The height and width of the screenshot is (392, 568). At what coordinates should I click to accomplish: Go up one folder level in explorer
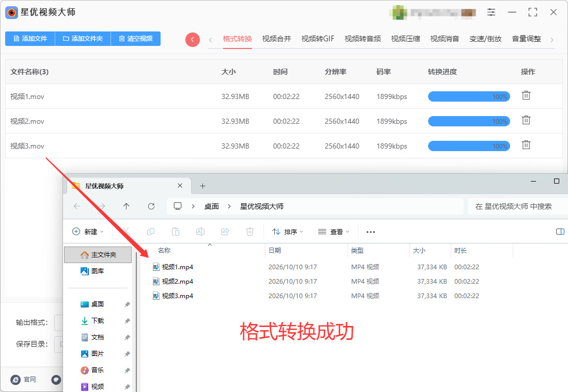(126, 206)
